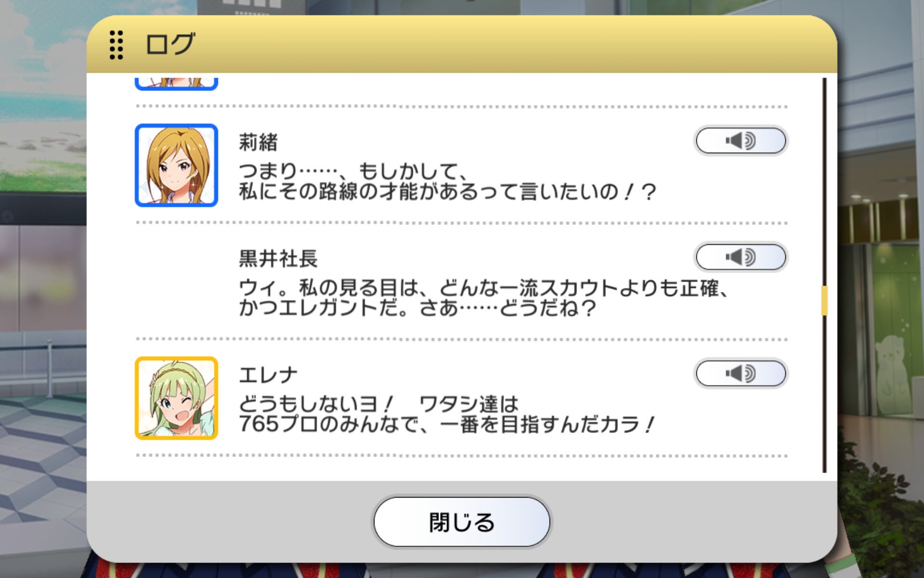The image size is (924, 578).
Task: Click the partially visible portrait at top
Action: click(x=176, y=83)
